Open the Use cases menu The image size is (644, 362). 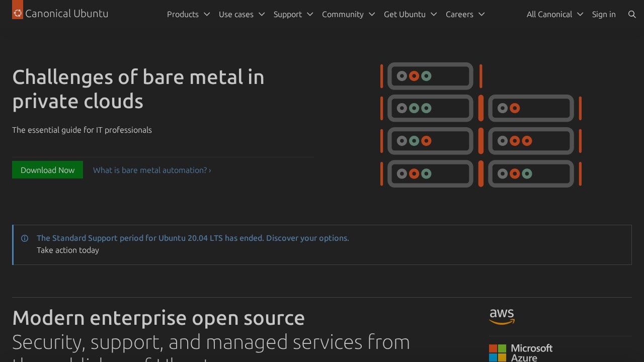point(242,15)
